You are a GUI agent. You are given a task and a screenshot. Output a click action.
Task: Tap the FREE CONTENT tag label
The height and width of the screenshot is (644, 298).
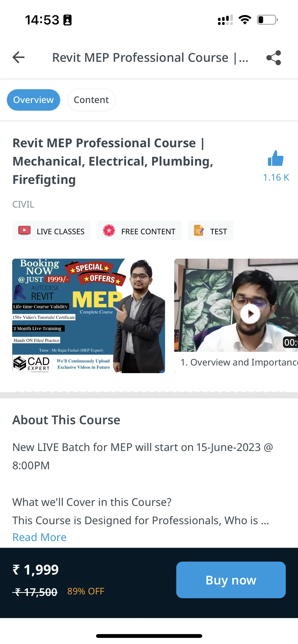(x=148, y=231)
